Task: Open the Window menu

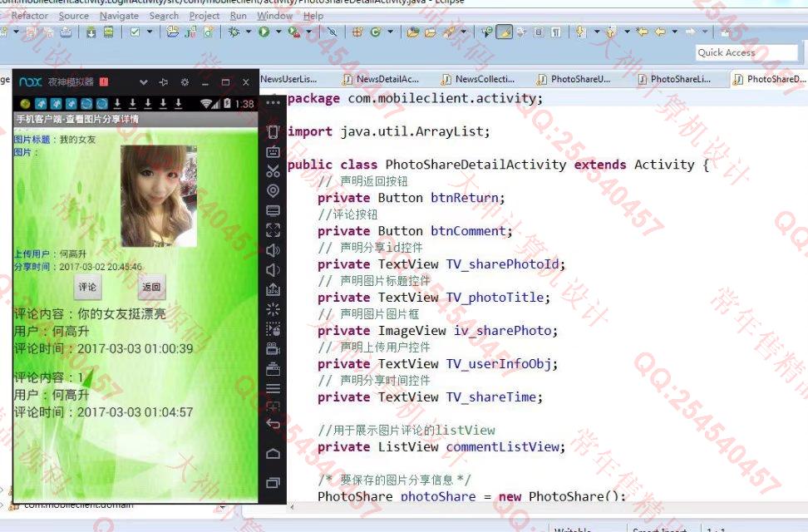Action: [x=274, y=16]
